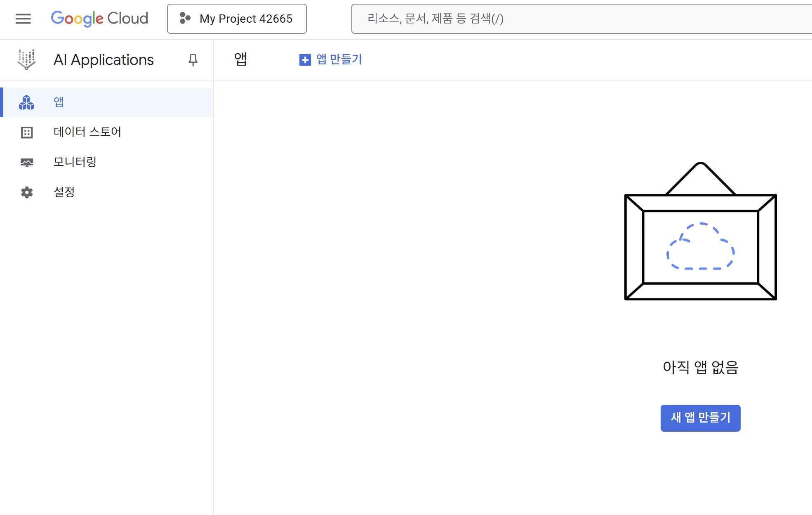Image resolution: width=812 pixels, height=515 pixels.
Task: Click the AI Applications product icon
Action: [x=27, y=60]
